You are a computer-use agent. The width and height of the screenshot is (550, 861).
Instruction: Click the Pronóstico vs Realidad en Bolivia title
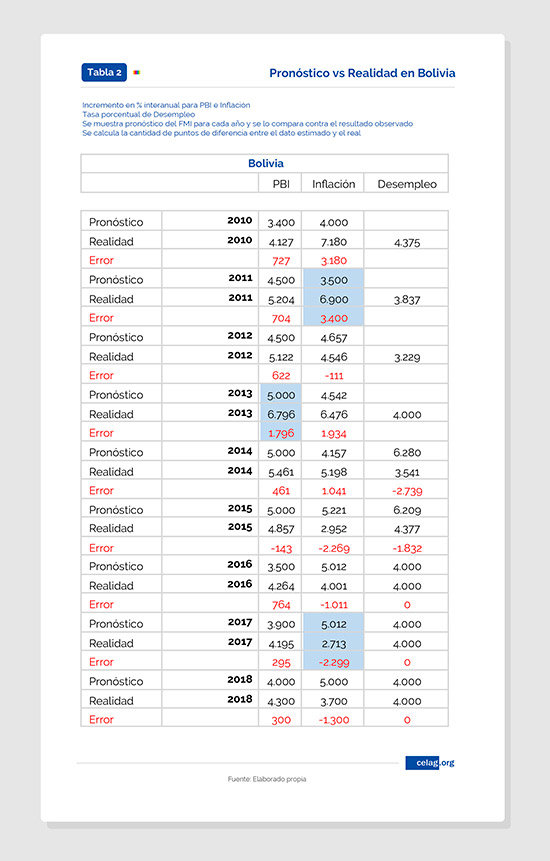(362, 73)
